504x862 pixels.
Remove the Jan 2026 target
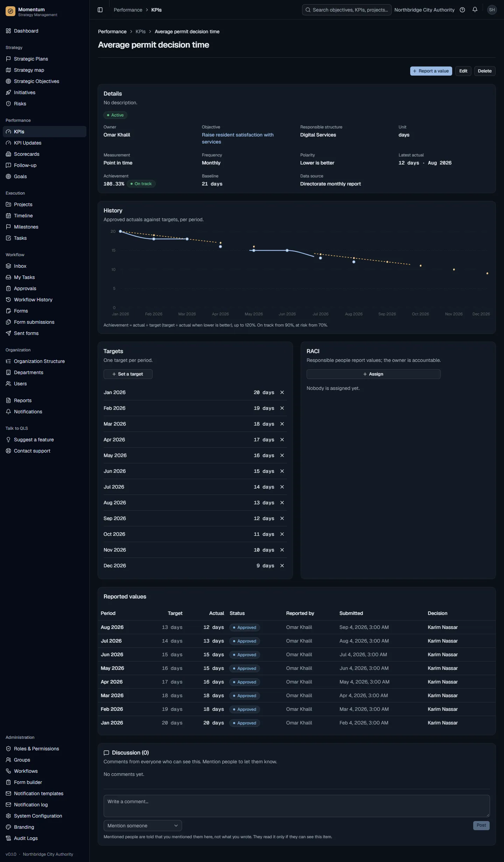(x=282, y=392)
